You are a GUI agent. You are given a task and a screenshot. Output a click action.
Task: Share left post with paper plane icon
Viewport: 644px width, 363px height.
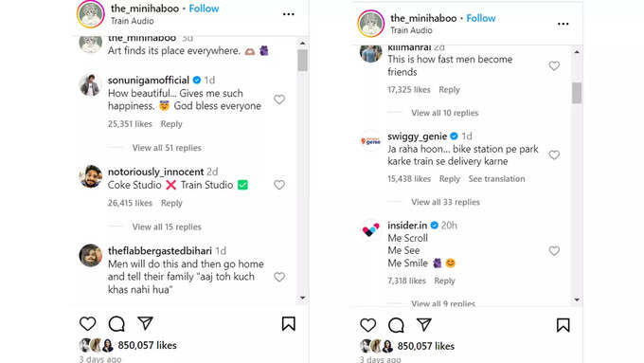pos(145,323)
